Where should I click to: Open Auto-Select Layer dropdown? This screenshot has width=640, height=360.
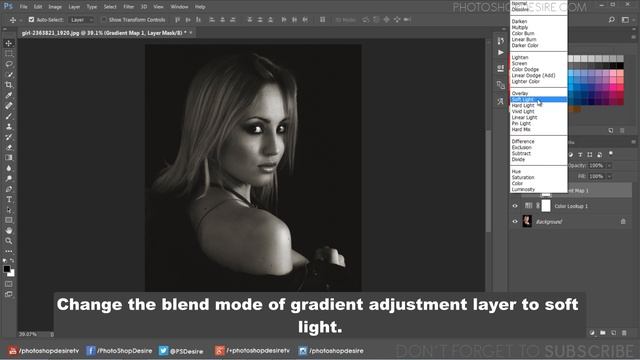coord(81,20)
